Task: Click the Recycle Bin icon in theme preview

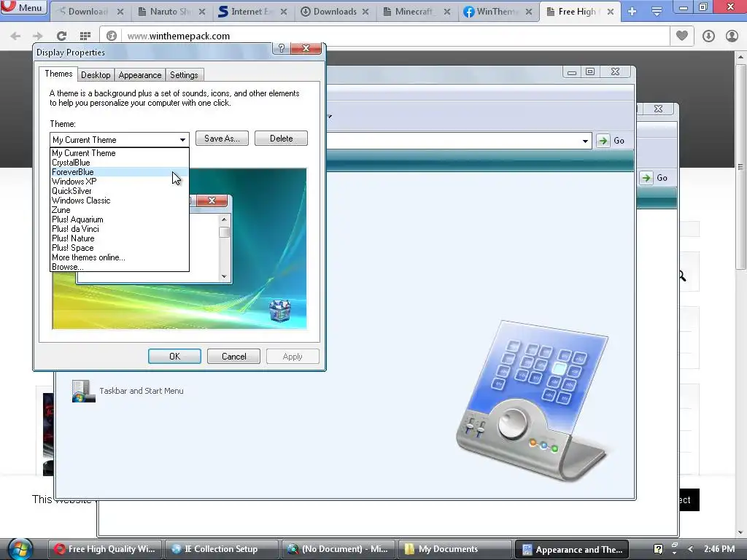Action: [x=280, y=311]
